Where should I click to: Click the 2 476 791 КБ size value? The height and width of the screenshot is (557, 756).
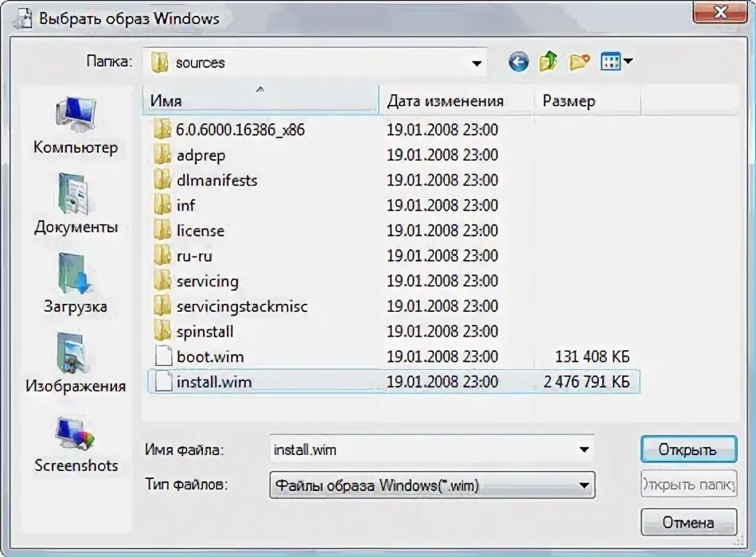pyautogui.click(x=586, y=382)
